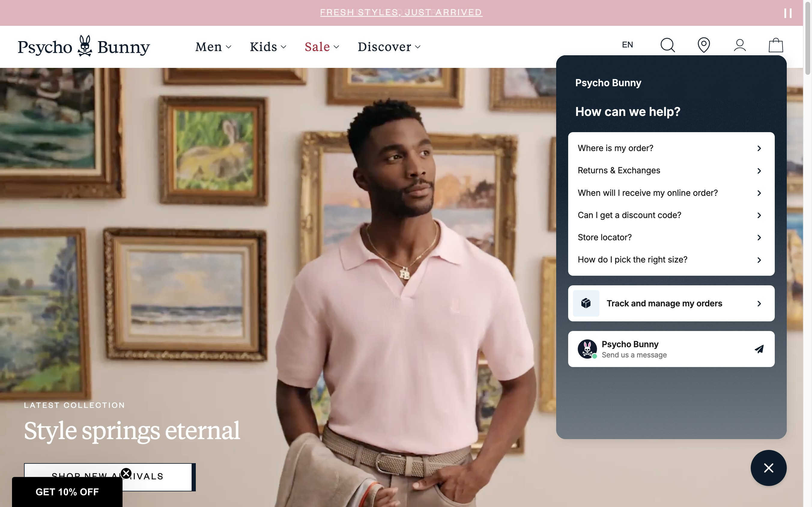
Task: Open the store locator pin icon
Action: coord(704,45)
